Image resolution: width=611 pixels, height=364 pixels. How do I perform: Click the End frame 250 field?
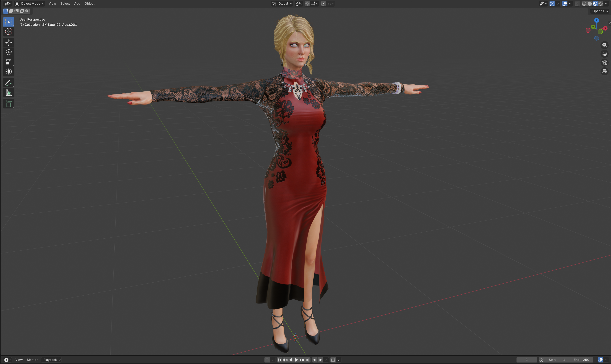[581, 360]
